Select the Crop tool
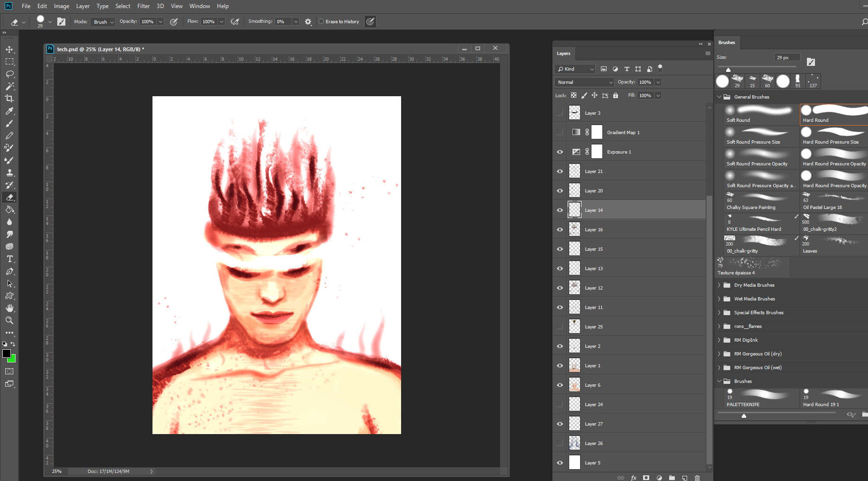This screenshot has height=481, width=868. coord(9,99)
